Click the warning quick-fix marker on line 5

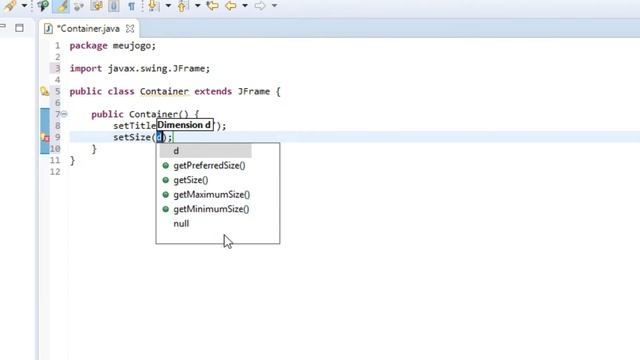click(x=44, y=91)
